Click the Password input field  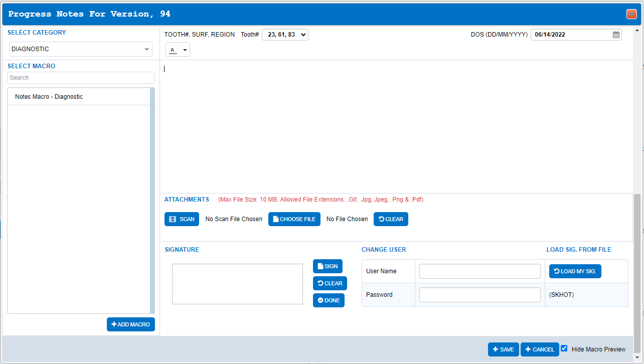(x=480, y=295)
